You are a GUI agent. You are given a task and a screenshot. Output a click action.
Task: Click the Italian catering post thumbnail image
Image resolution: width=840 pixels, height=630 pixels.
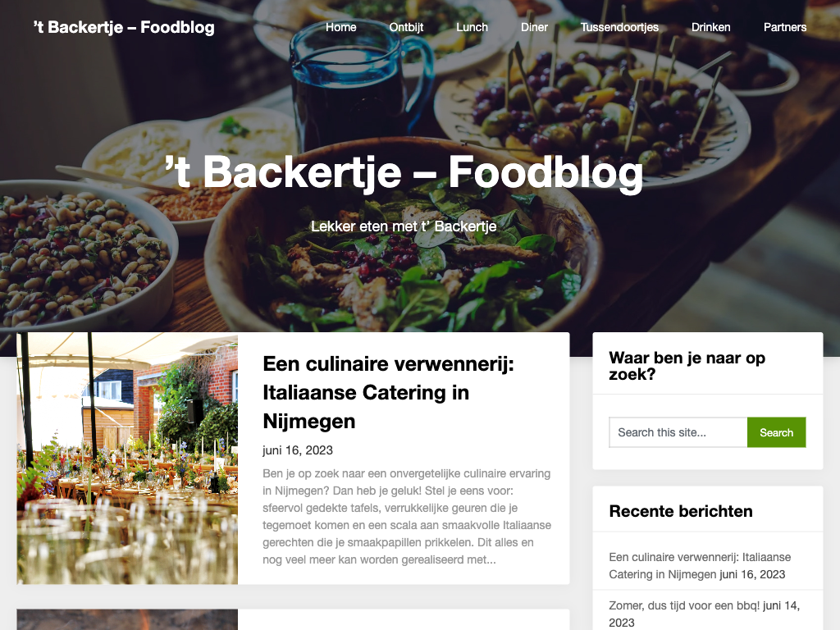click(127, 458)
